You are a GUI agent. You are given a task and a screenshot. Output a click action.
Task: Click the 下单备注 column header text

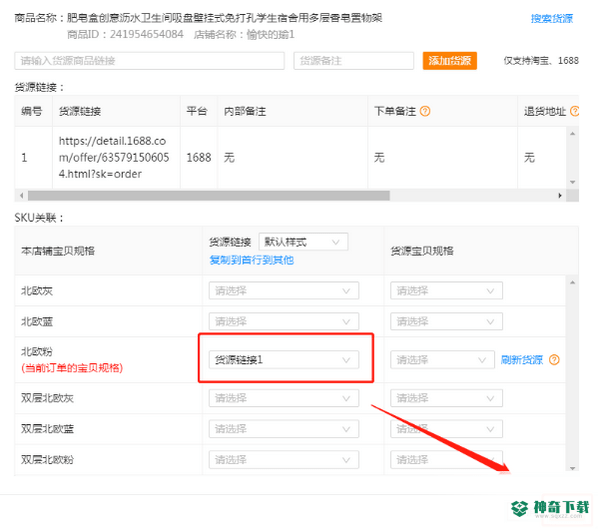click(x=395, y=111)
